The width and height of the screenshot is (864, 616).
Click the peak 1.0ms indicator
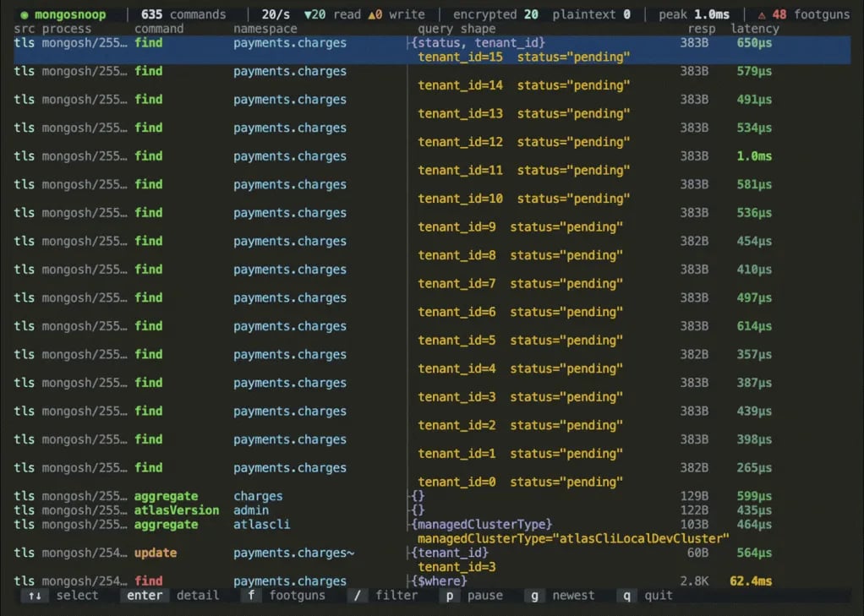(x=694, y=14)
